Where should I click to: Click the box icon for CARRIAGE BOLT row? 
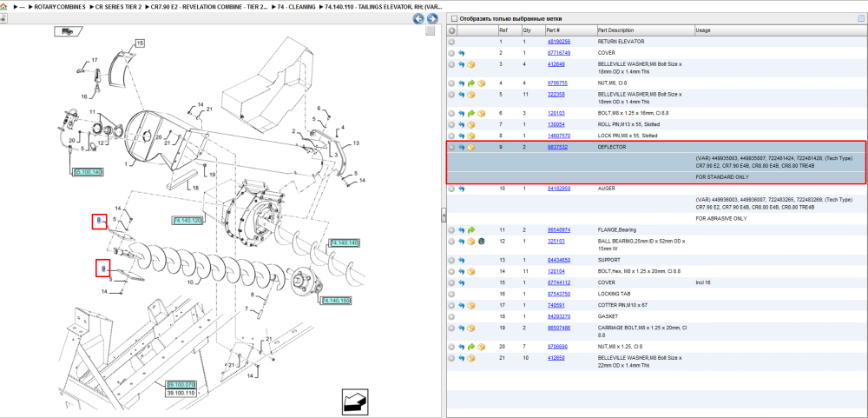471,328
